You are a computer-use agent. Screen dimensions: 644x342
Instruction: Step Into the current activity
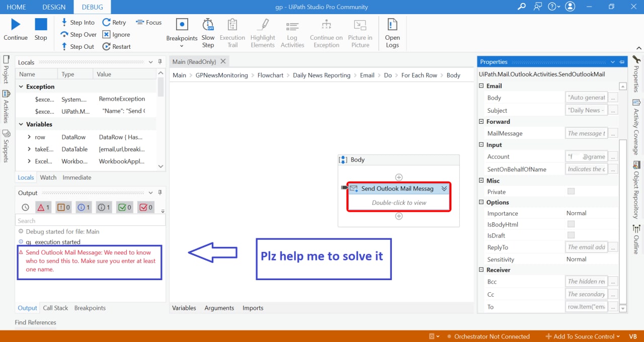(78, 22)
